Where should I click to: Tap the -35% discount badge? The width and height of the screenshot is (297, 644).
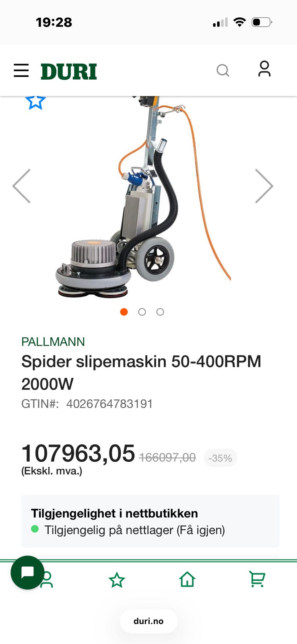[221, 458]
